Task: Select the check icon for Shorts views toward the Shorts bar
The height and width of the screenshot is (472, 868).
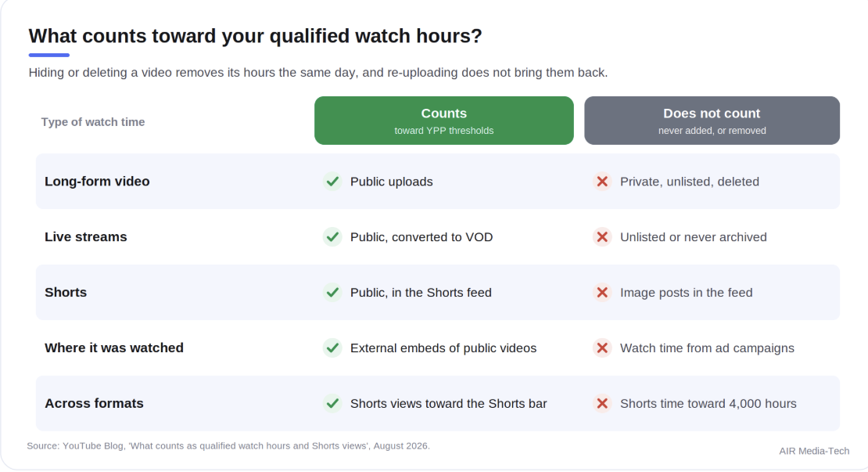Action: coord(332,403)
